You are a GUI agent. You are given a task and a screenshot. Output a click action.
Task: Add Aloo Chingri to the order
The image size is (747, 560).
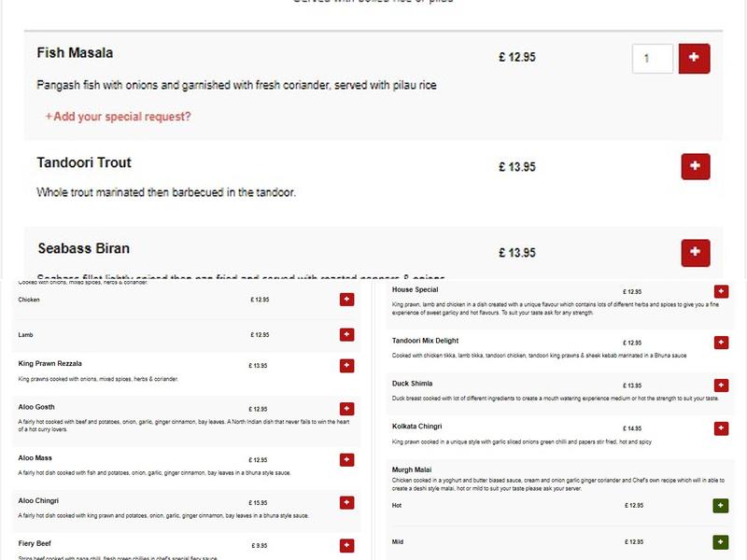346,500
